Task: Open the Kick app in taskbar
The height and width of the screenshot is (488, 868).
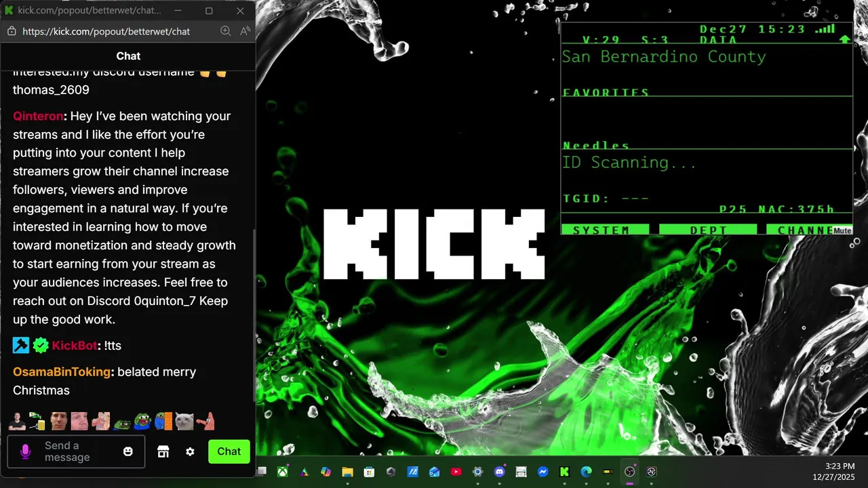Action: pos(564,472)
